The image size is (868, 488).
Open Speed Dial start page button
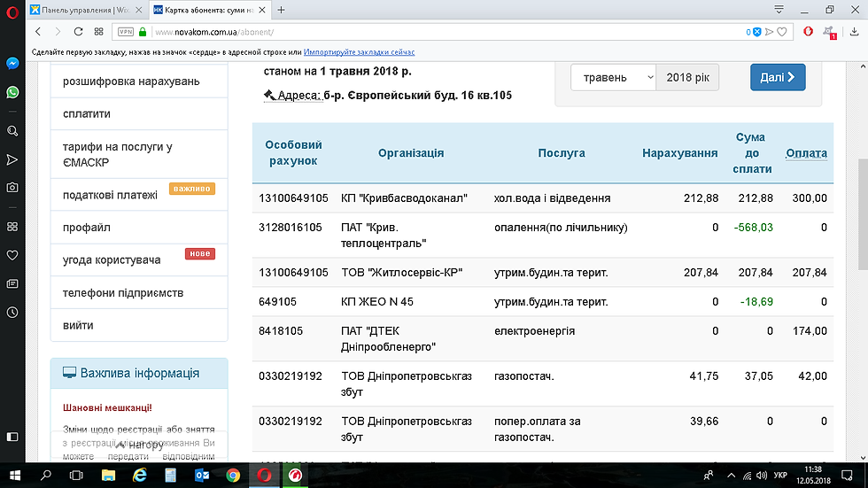[x=98, y=32]
